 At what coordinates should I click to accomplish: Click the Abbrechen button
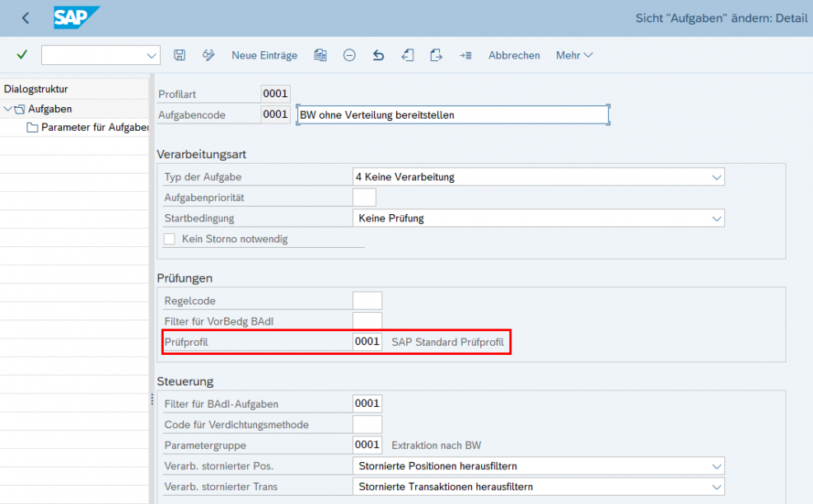click(514, 55)
